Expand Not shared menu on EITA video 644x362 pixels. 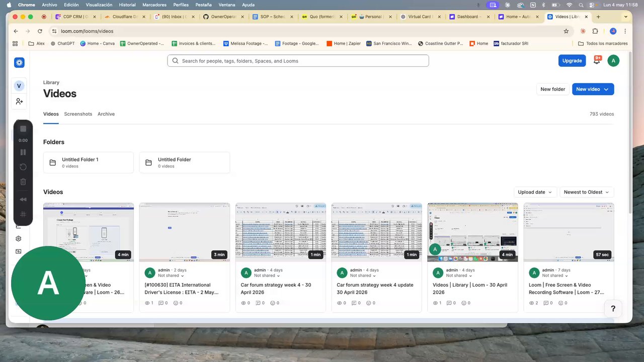click(171, 276)
